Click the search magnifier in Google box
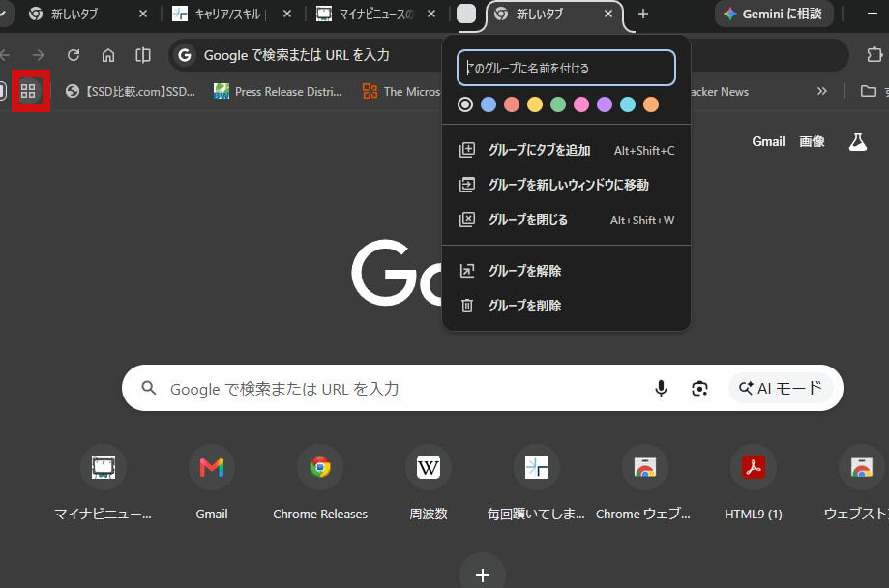 click(x=149, y=388)
